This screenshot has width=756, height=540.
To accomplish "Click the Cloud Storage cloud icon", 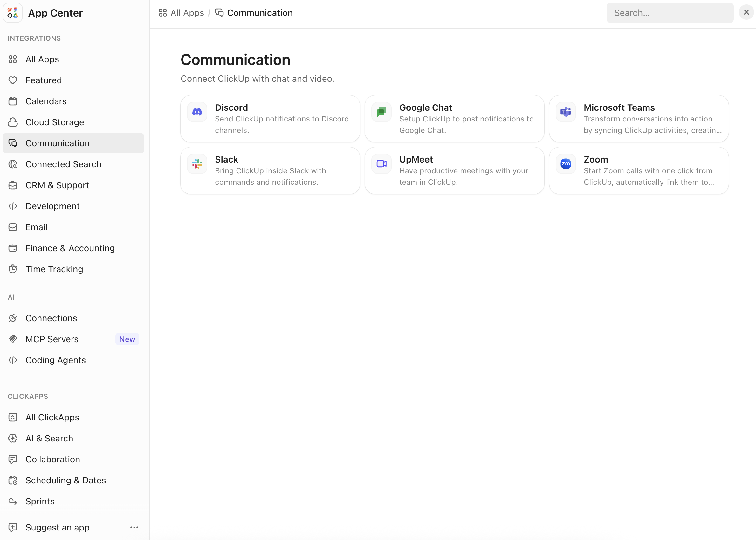I will click(13, 122).
